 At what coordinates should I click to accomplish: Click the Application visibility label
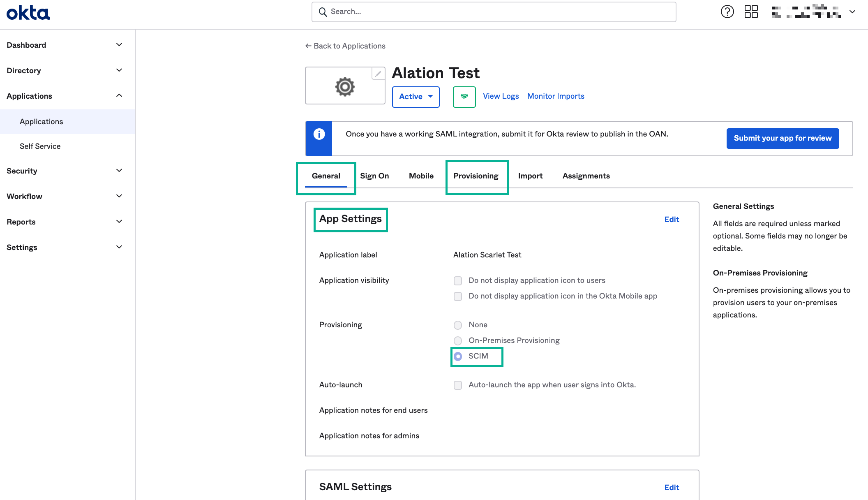click(x=354, y=280)
